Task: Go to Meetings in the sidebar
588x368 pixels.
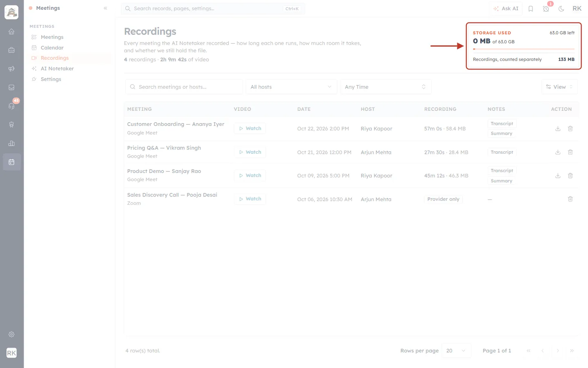Action: coord(52,37)
